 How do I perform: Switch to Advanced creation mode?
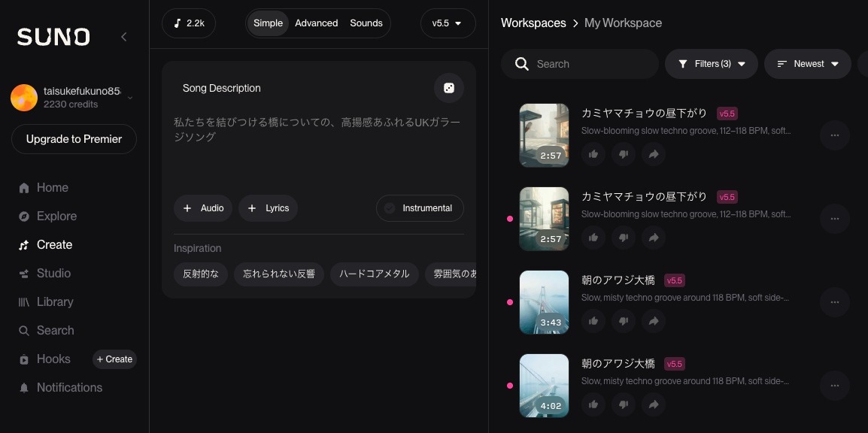click(x=316, y=23)
